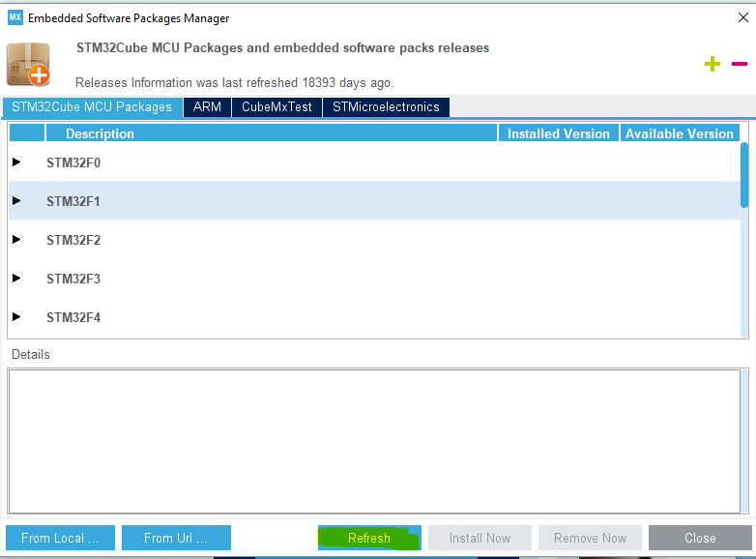This screenshot has height=559, width=756.
Task: Select the STM32F1 text row
Action: 375,200
